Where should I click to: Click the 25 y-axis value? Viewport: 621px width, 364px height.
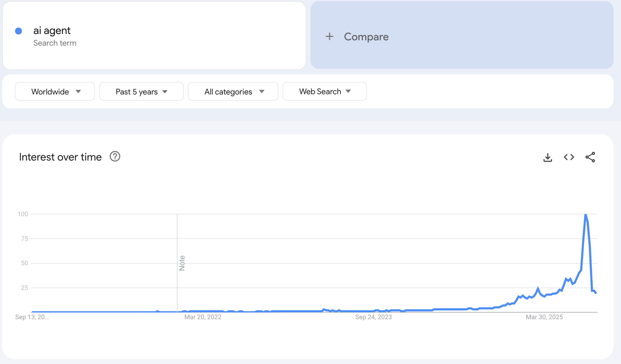[x=24, y=288]
